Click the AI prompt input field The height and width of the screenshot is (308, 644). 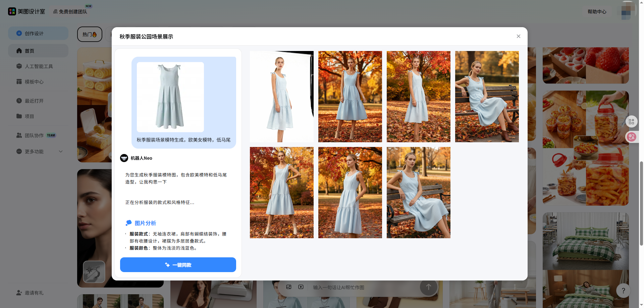point(362,287)
